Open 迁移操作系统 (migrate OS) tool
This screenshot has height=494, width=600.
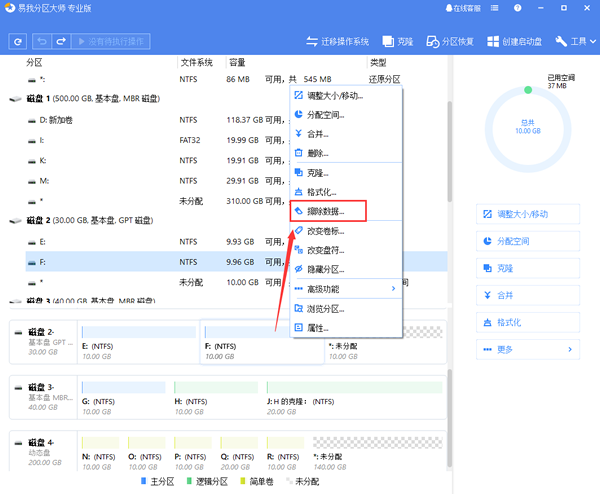[337, 41]
